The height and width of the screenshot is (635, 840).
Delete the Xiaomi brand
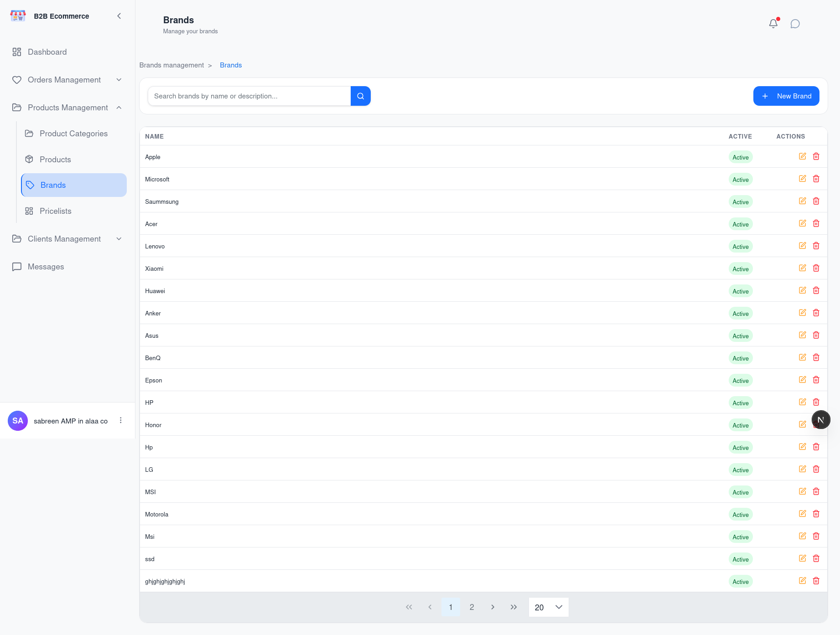pyautogui.click(x=816, y=268)
